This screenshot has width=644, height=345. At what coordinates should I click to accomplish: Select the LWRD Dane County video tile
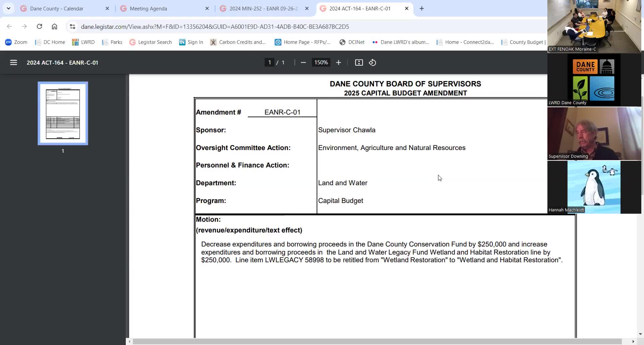click(x=594, y=80)
